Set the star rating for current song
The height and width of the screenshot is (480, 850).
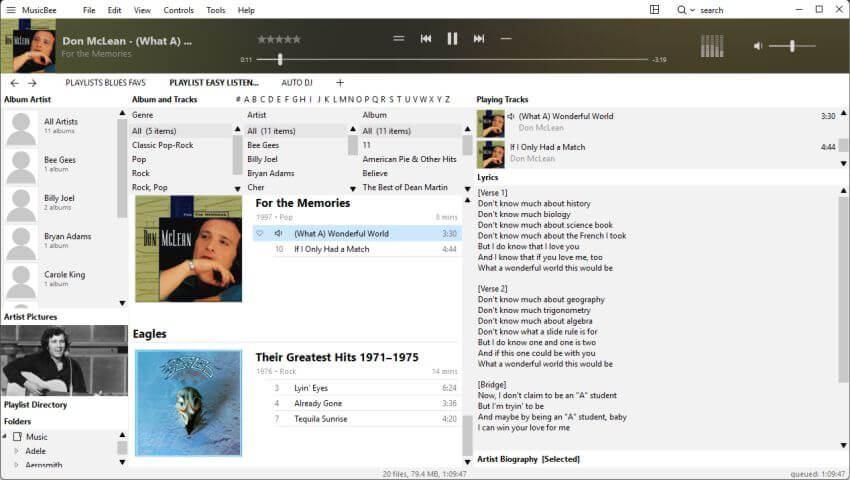pos(278,39)
